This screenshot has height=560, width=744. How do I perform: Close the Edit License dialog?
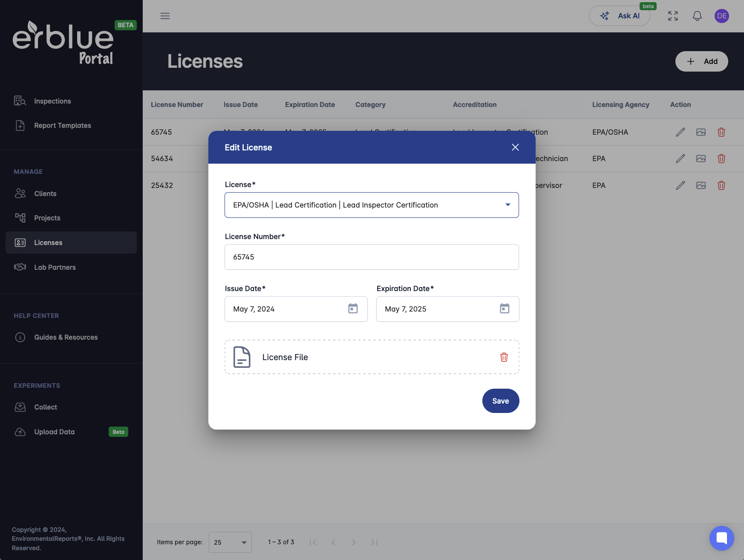click(515, 147)
